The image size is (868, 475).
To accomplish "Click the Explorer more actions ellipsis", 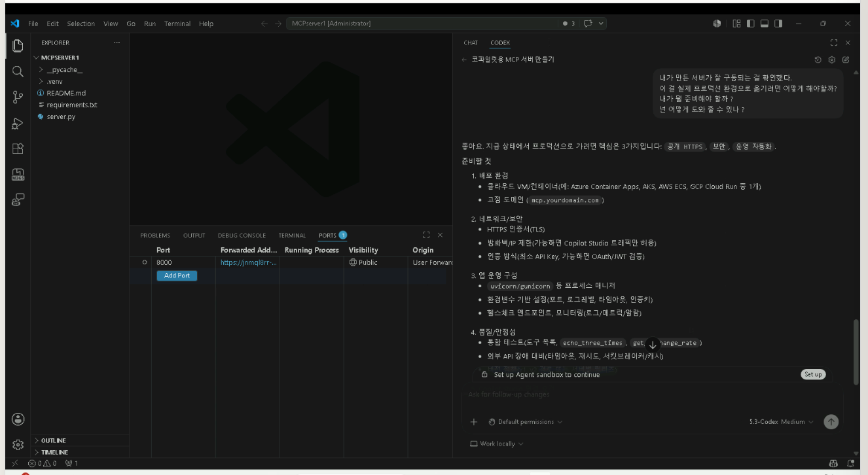I will point(117,43).
